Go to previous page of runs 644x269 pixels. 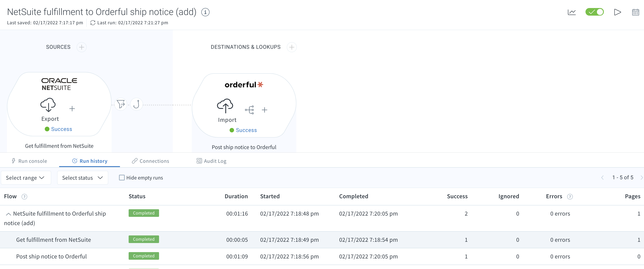tap(603, 178)
